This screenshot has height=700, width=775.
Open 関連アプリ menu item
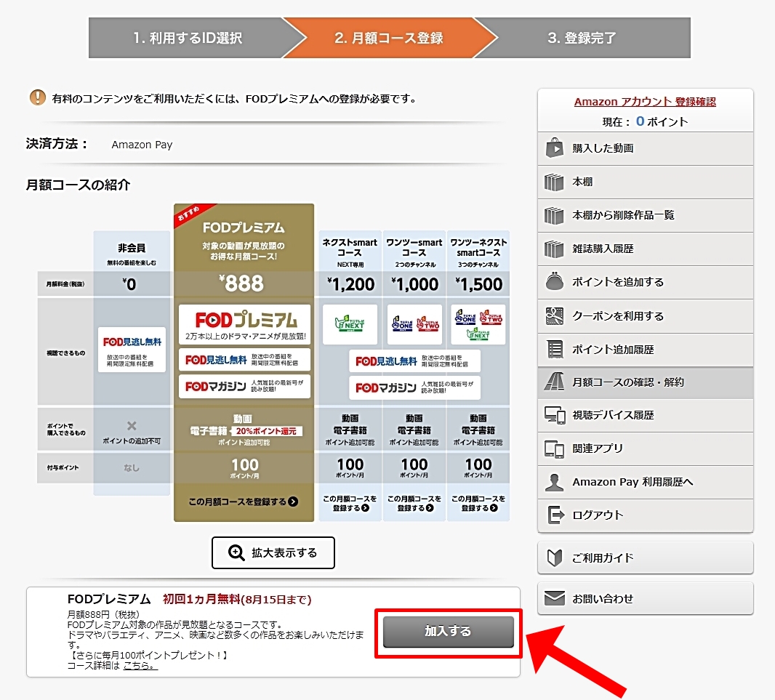tap(646, 449)
